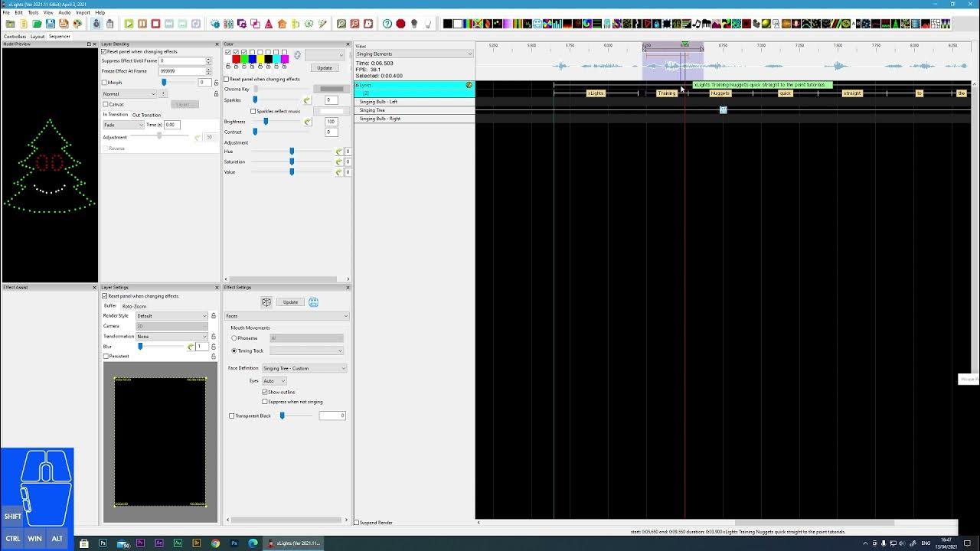Viewport: 980px width, 551px height.
Task: Click the Brightness value curve icon
Action: [307, 122]
